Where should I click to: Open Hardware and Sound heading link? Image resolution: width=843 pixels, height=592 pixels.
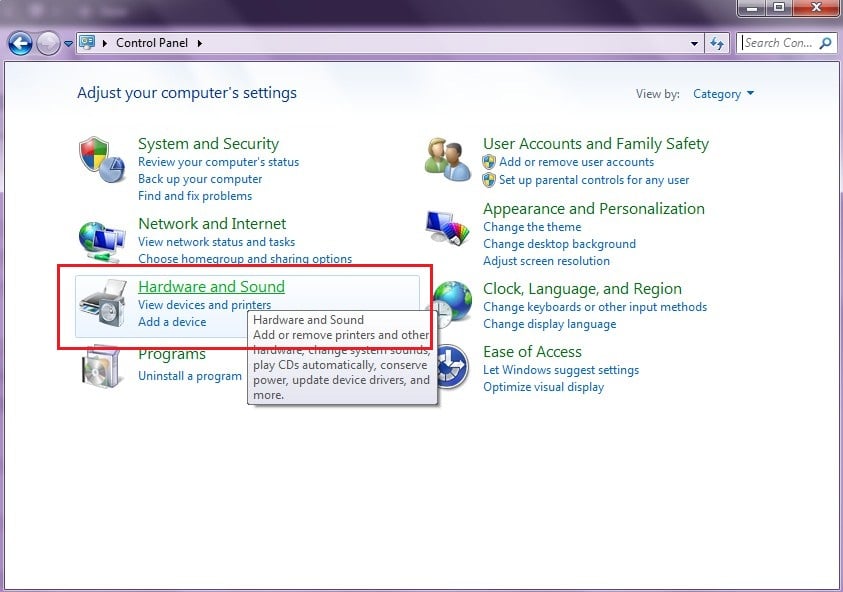click(x=211, y=287)
